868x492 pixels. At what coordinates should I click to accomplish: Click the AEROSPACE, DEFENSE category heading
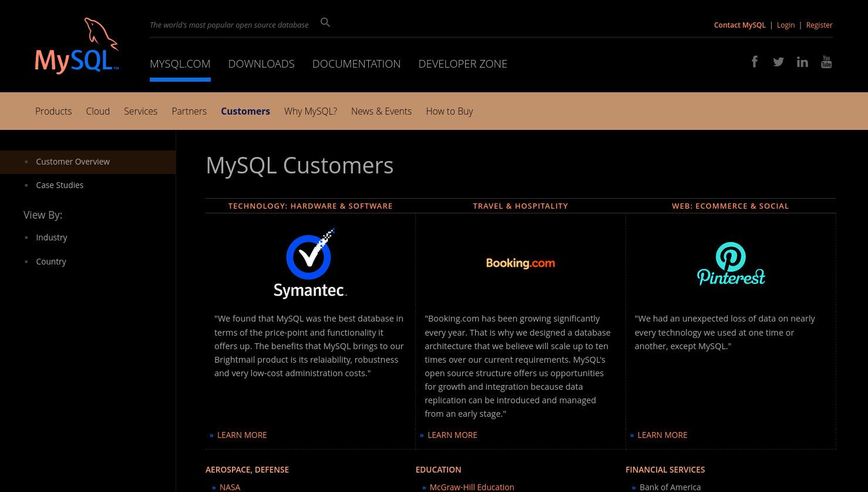[247, 470]
